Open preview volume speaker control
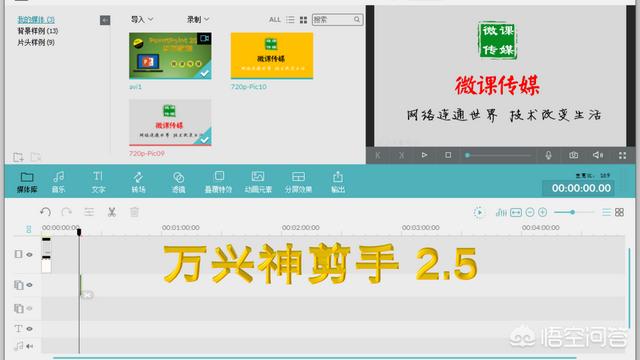The height and width of the screenshot is (360, 640). [x=598, y=155]
